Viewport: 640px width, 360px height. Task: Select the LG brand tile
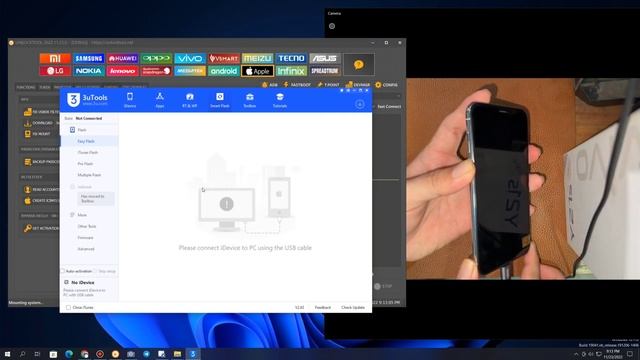click(x=55, y=71)
